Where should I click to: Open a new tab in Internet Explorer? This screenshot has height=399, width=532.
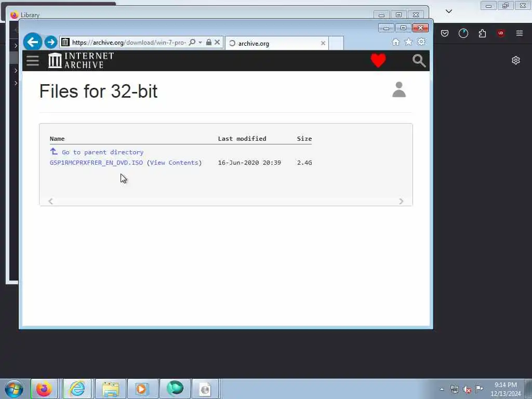336,43
